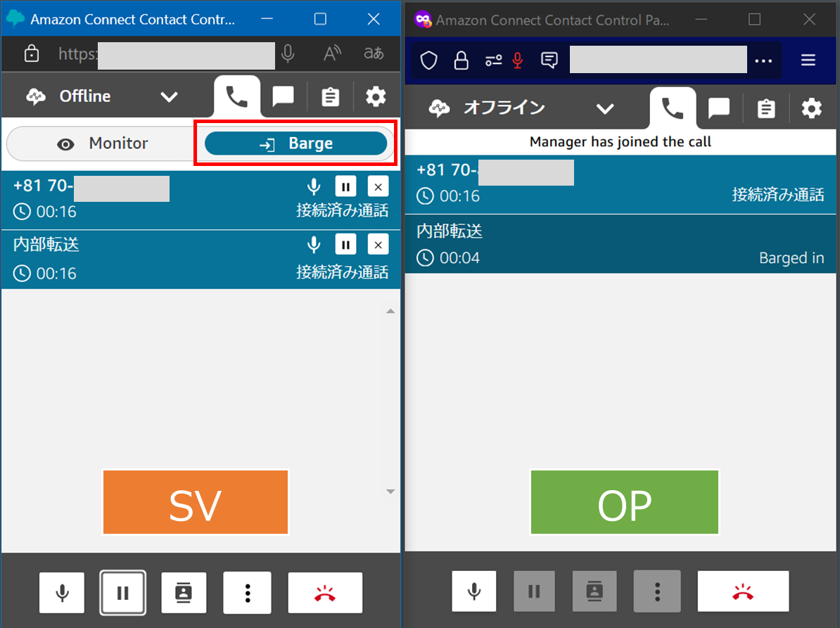
Task: Click the 00:04 timer in OP 内部転送 row
Action: point(459,258)
